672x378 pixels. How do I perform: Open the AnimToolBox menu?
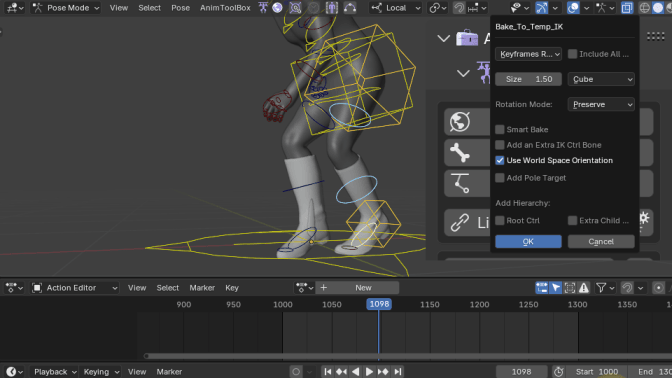click(225, 8)
